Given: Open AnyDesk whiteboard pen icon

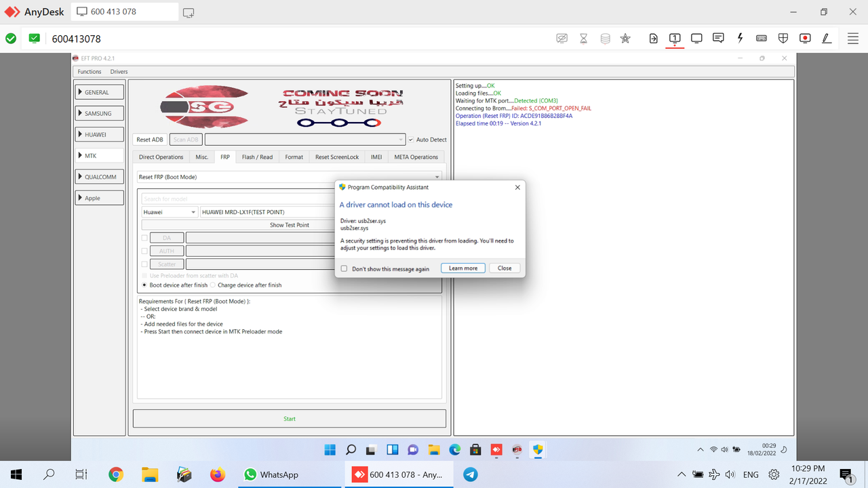Looking at the screenshot, I should (827, 39).
